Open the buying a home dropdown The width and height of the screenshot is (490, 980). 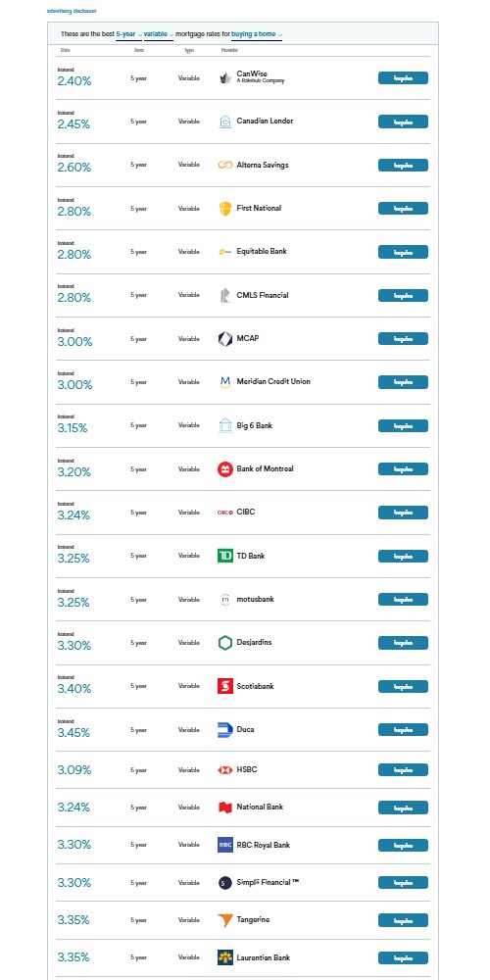point(256,34)
